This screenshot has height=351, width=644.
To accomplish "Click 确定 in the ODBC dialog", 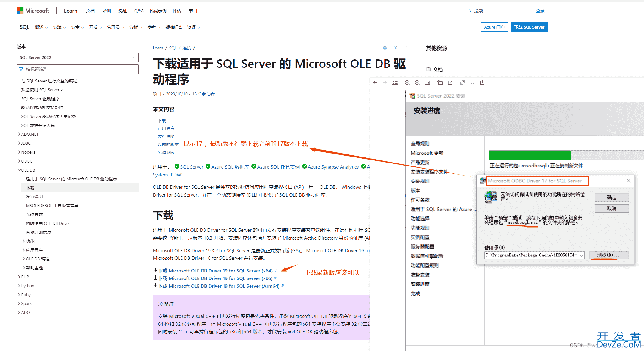I will point(612,197).
